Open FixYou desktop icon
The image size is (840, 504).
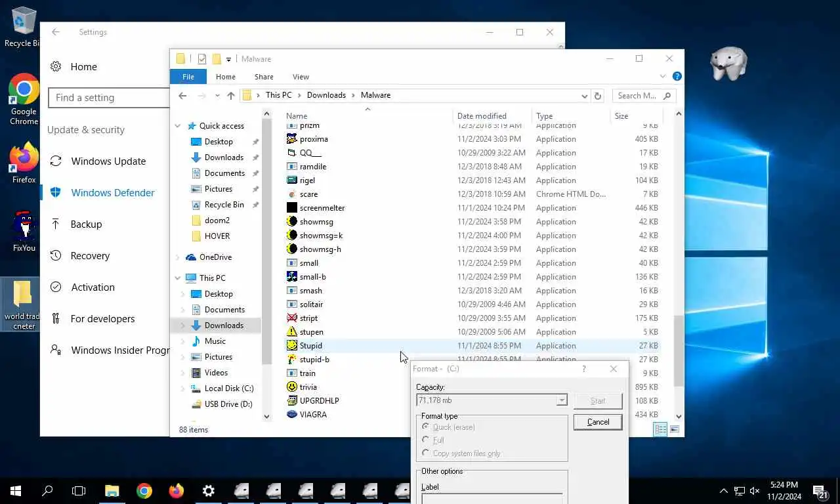[24, 231]
